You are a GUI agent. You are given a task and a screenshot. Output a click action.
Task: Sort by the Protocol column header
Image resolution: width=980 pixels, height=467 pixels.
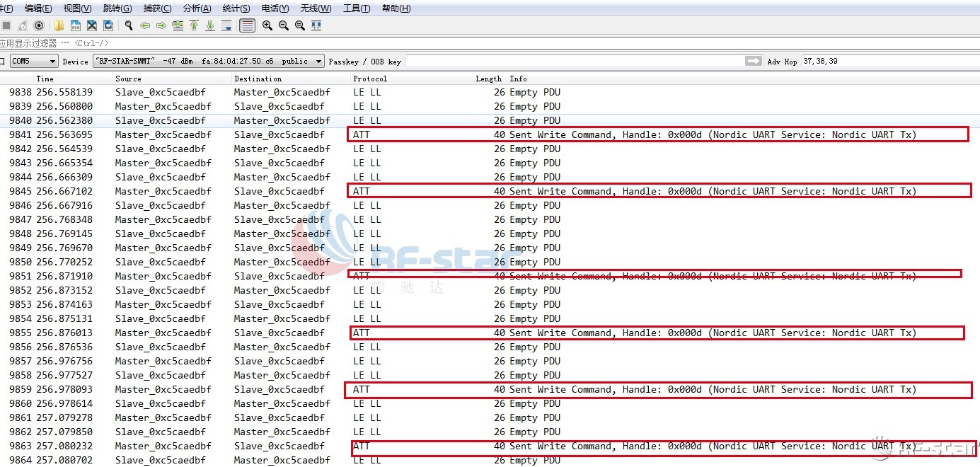click(412, 79)
